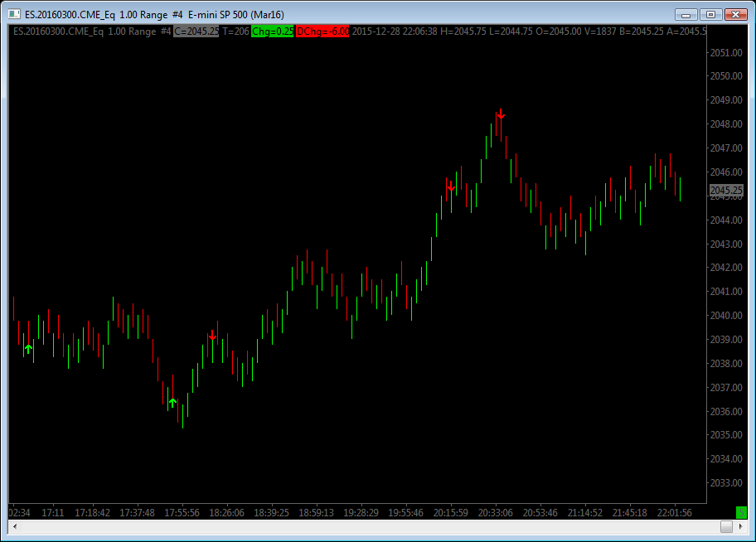Viewport: 756px width, 542px height.
Task: Click the 2039.00 price scale label
Action: (x=726, y=340)
